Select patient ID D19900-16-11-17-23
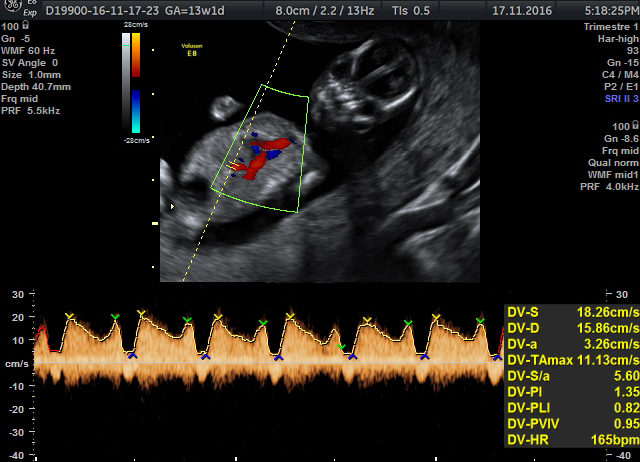Image resolution: width=640 pixels, height=462 pixels. point(102,11)
